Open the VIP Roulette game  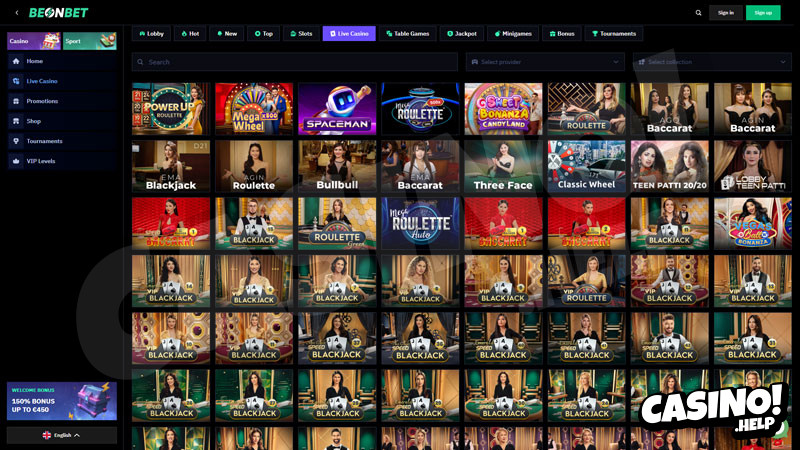(587, 281)
